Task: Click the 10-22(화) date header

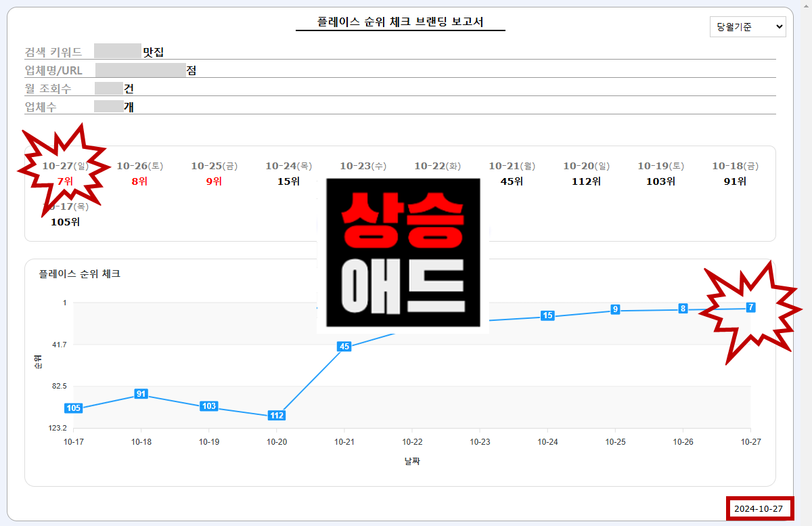Action: [x=438, y=166]
